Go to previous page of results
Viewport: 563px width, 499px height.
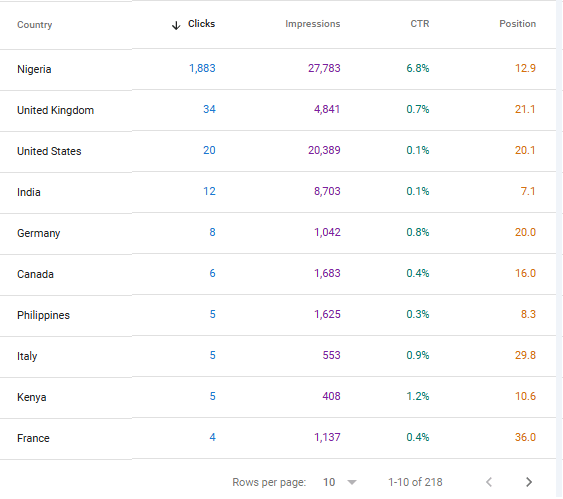pyautogui.click(x=489, y=482)
